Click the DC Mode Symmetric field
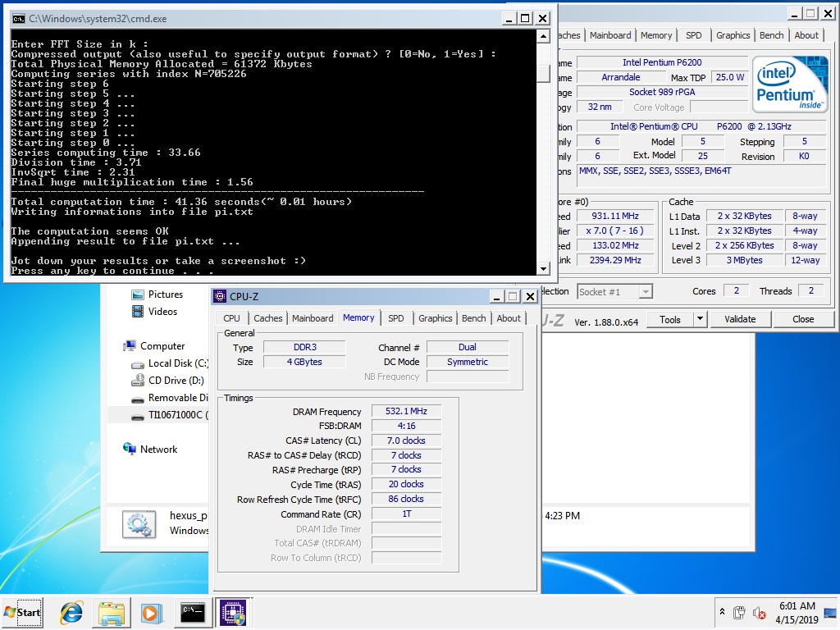 (x=467, y=362)
